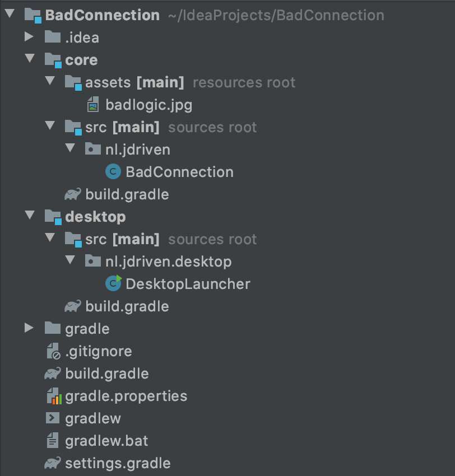Collapse the core module
The width and height of the screenshot is (455, 476).
click(29, 60)
